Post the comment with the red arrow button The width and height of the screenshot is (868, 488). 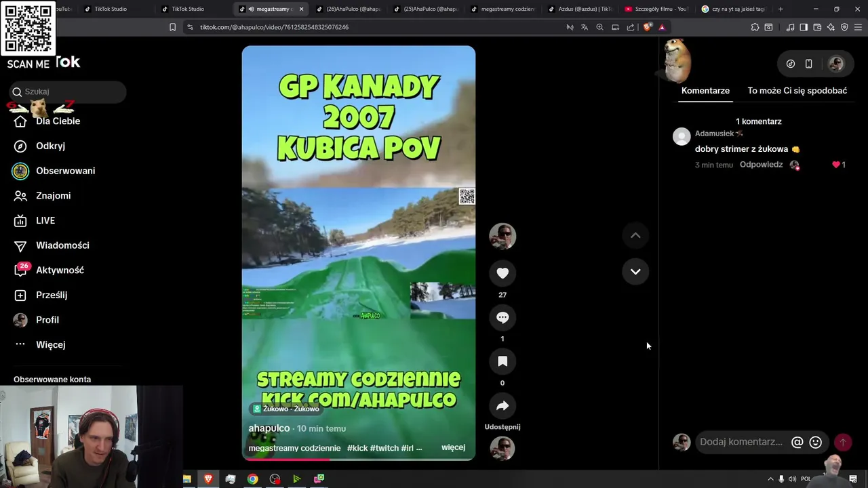pyautogui.click(x=843, y=442)
